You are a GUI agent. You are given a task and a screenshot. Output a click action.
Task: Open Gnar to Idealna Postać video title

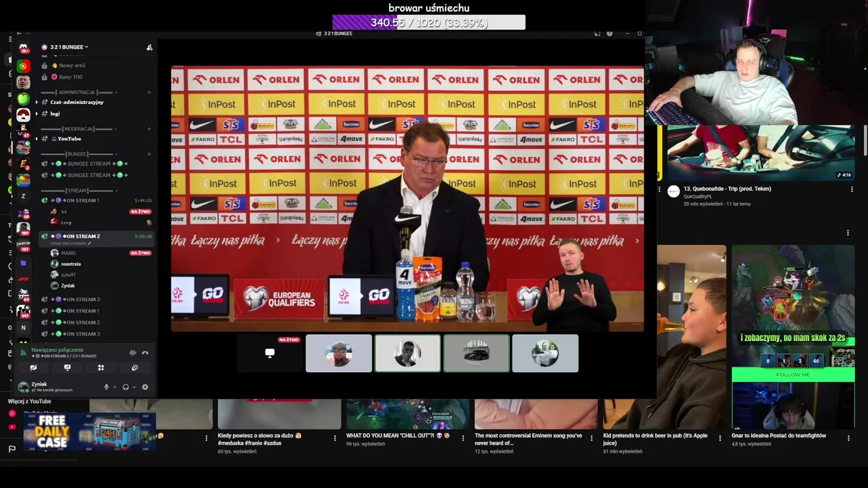[x=778, y=436]
